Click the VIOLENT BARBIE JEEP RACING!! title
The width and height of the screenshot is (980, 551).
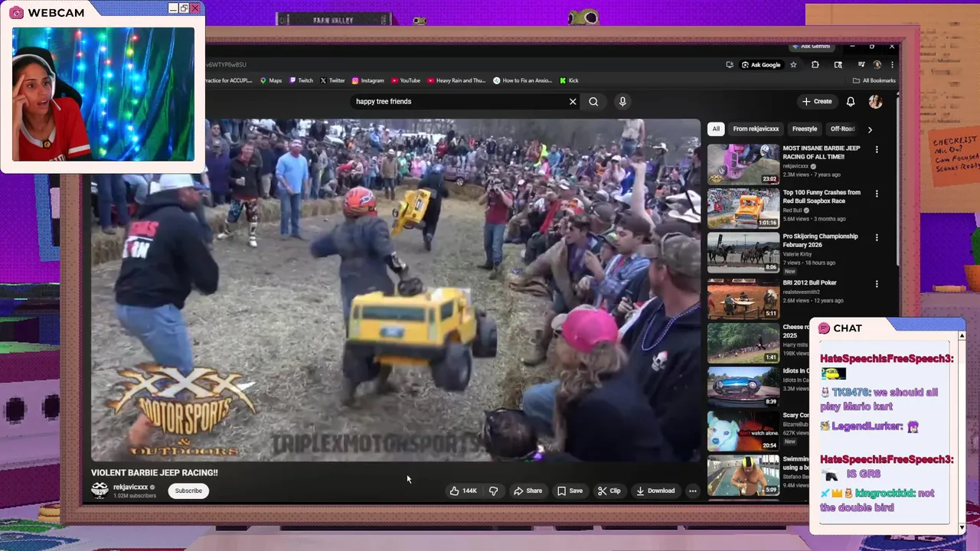pos(155,473)
